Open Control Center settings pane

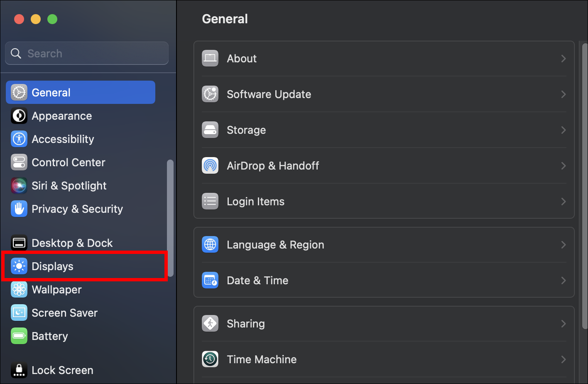click(x=69, y=162)
